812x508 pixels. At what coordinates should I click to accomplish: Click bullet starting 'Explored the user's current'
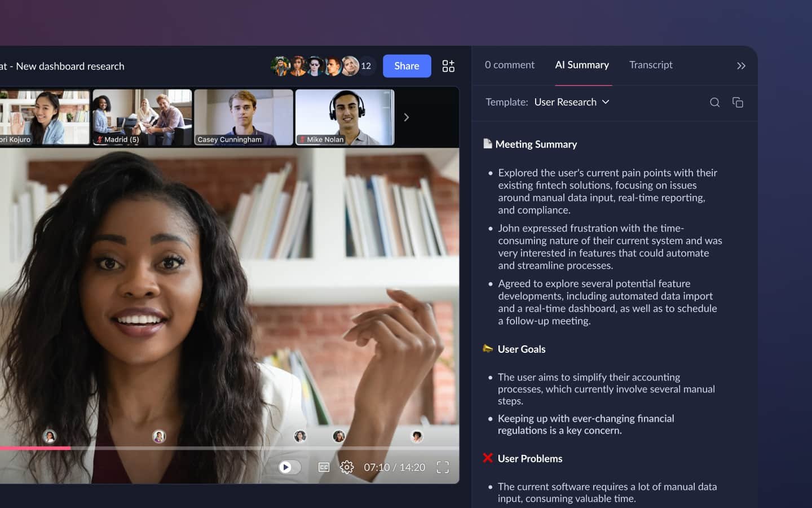pyautogui.click(x=607, y=191)
